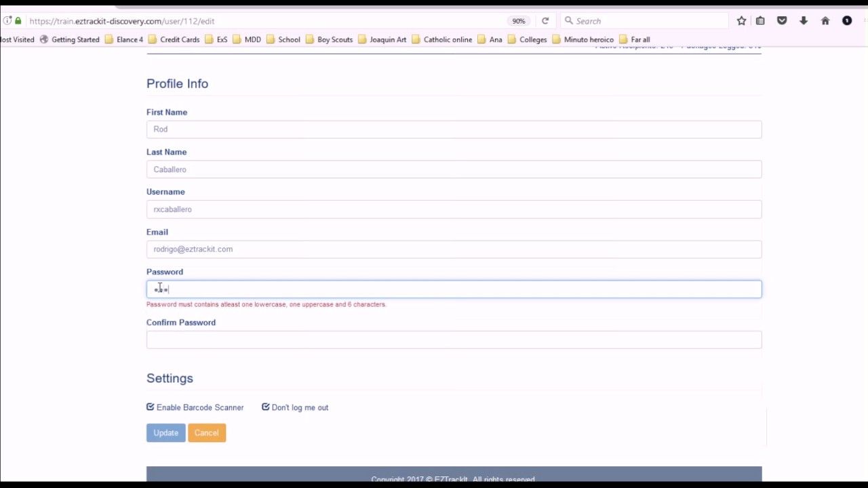This screenshot has height=488, width=868.
Task: Click the First Name field
Action: pos(454,129)
